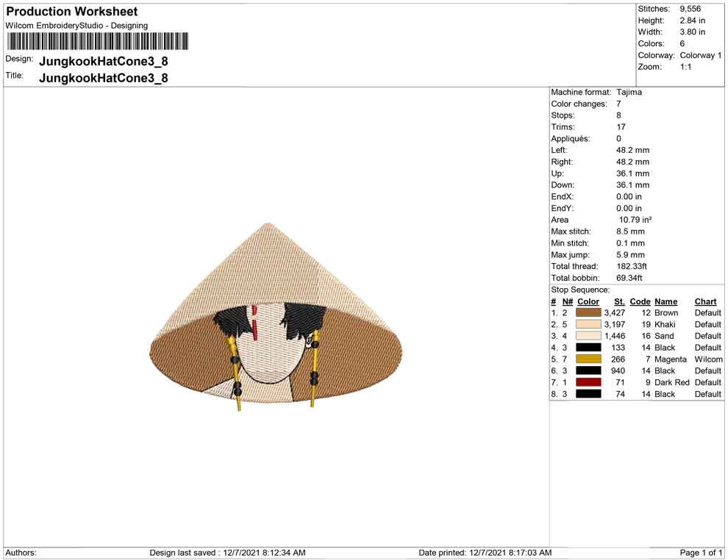The image size is (728, 560).
Task: Click the Trims value '17'
Action: (x=621, y=126)
